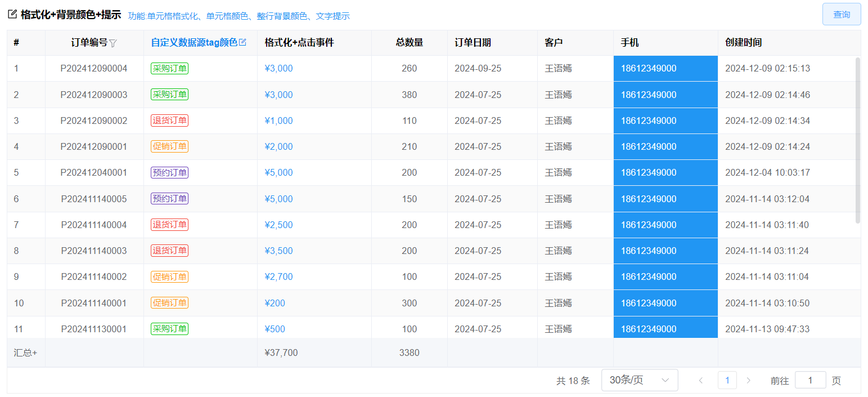This screenshot has width=868, height=397.
Task: Go to previous page using left arrow
Action: [700, 381]
